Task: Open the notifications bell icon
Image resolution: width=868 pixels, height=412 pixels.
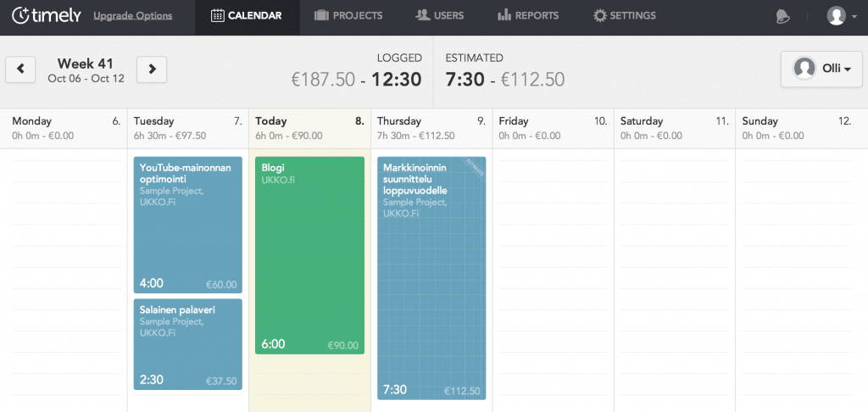Action: 783,16
